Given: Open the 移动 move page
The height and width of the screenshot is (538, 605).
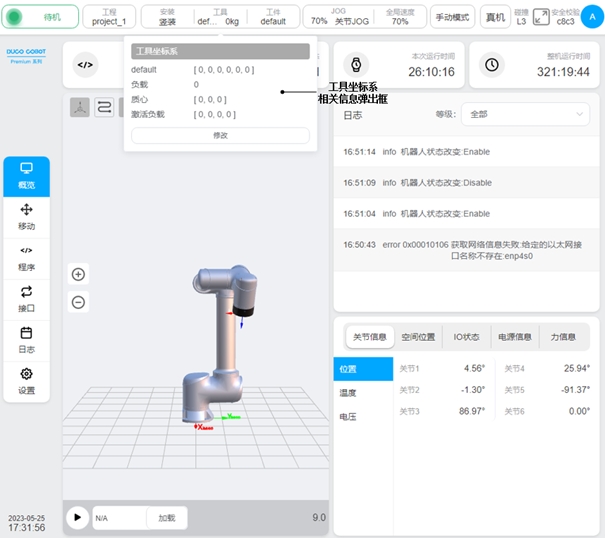Looking at the screenshot, I should pyautogui.click(x=26, y=216).
